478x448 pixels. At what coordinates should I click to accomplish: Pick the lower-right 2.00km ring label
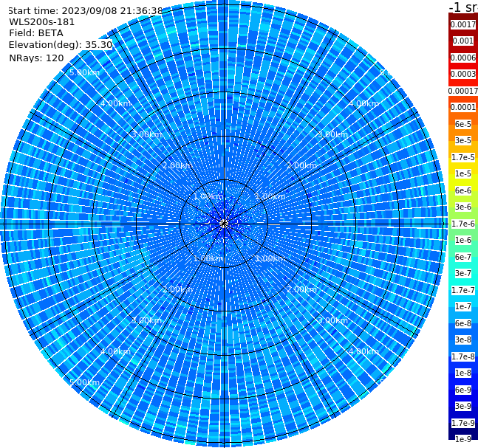302,289
